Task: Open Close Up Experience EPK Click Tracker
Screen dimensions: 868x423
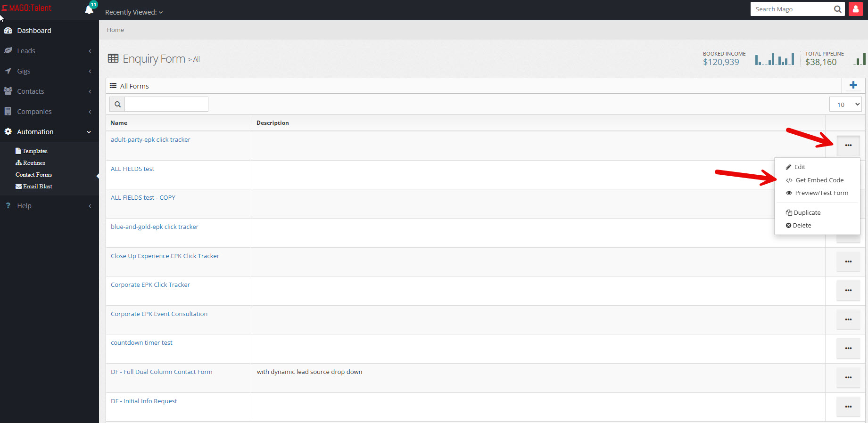Action: click(x=165, y=256)
